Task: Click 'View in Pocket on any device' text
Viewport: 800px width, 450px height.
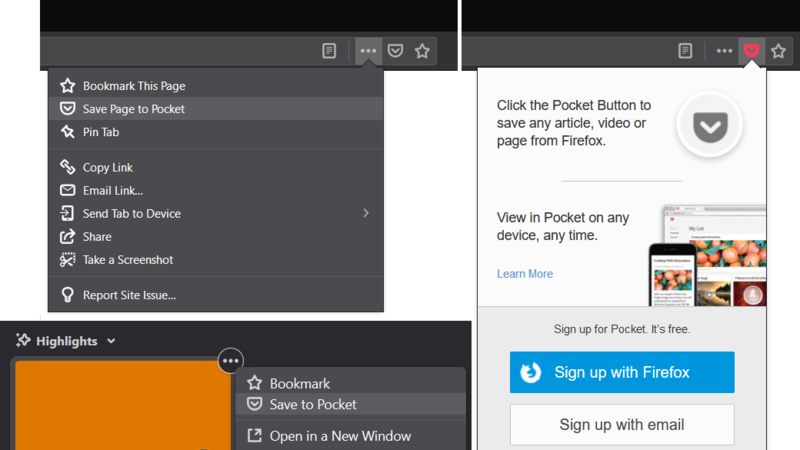Action: point(563,227)
